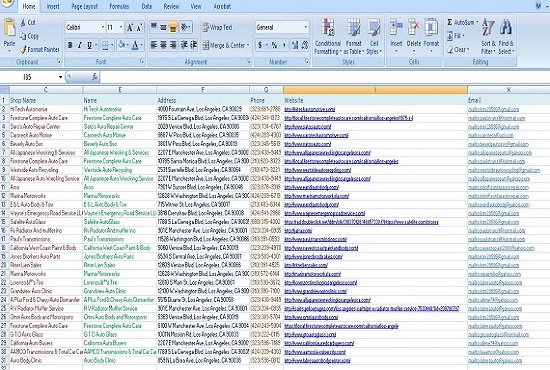
Task: Switch to the View tab
Action: (196, 6)
